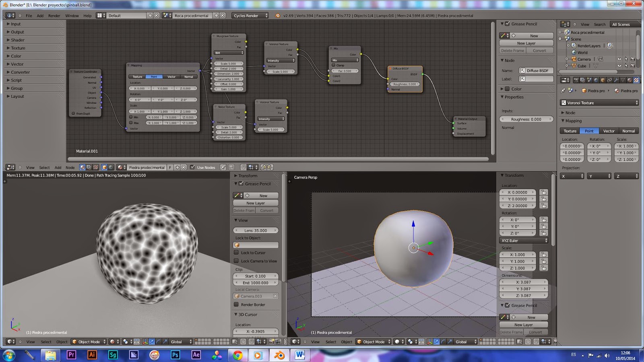Select the Material shading pill in node editor header
Image resolution: width=644 pixels, height=362 pixels.
[x=82, y=167]
